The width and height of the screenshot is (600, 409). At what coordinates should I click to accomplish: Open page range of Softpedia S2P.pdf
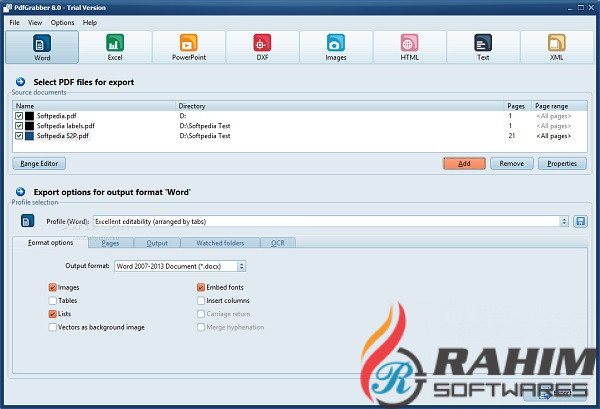(x=553, y=136)
